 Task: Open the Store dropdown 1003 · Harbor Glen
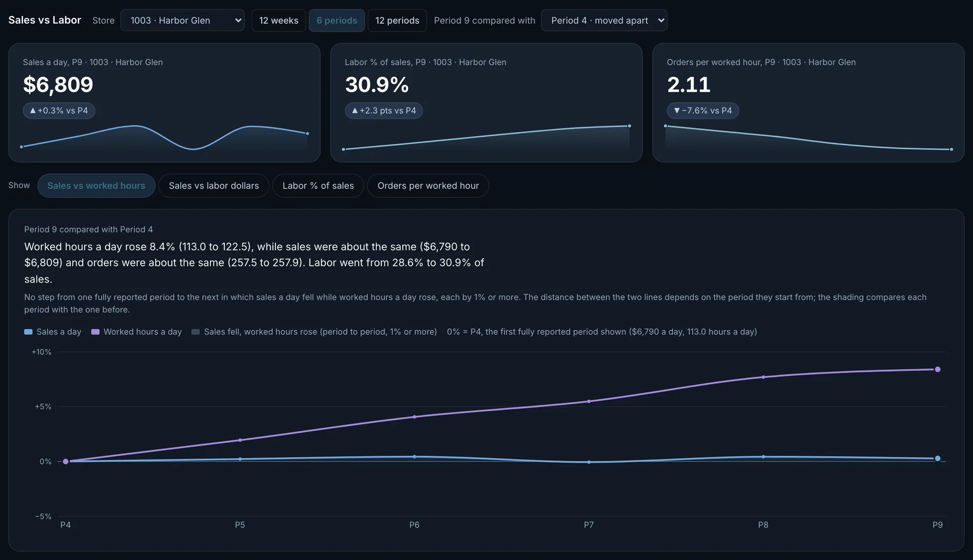click(182, 20)
